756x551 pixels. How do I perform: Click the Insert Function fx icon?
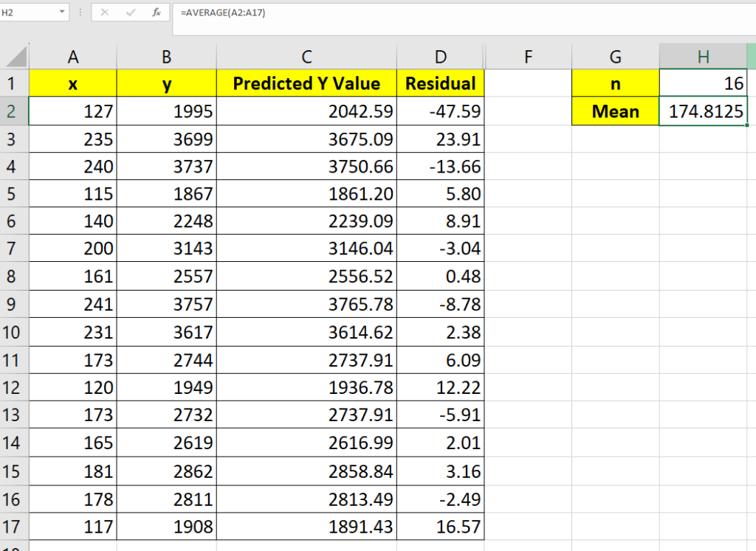tap(156, 13)
